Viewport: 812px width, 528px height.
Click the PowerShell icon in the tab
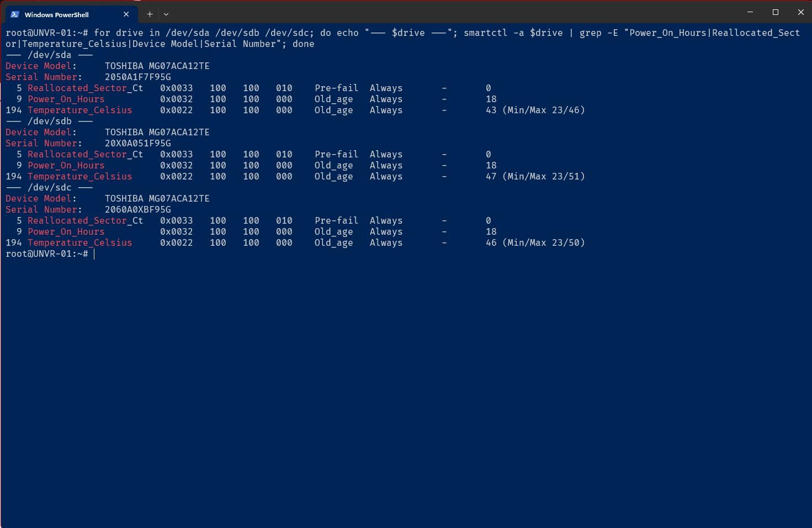(15, 14)
